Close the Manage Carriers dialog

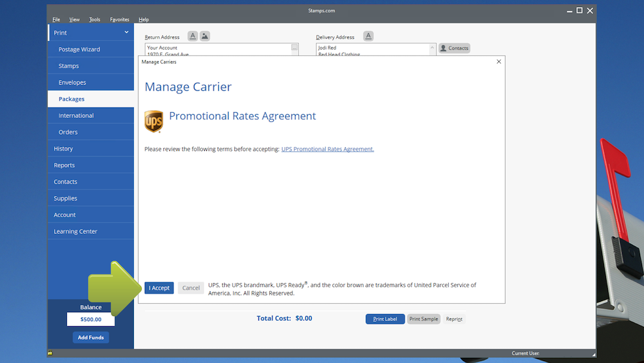(498, 62)
